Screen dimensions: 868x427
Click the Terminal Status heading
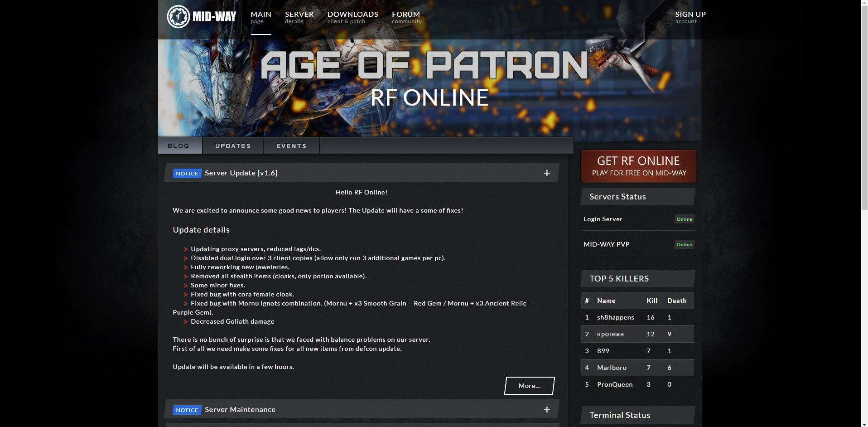click(620, 415)
